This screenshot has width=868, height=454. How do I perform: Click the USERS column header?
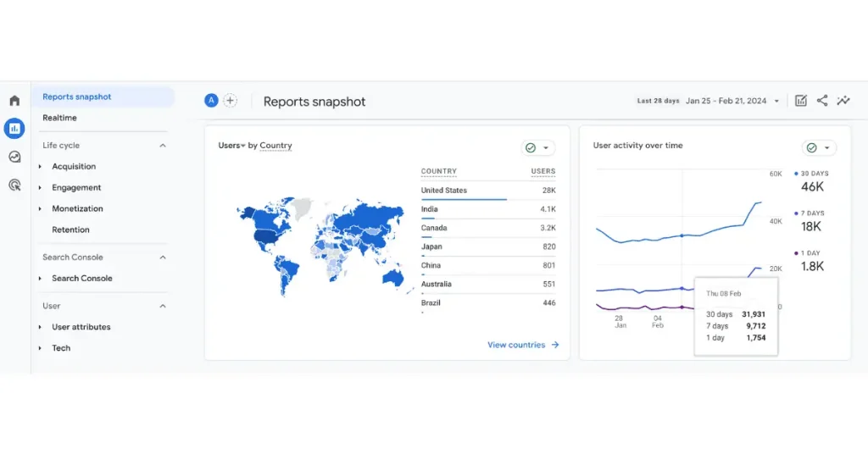543,171
